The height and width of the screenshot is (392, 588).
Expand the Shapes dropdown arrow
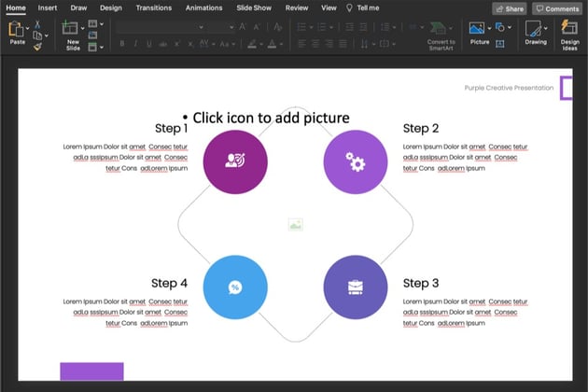[x=509, y=27]
